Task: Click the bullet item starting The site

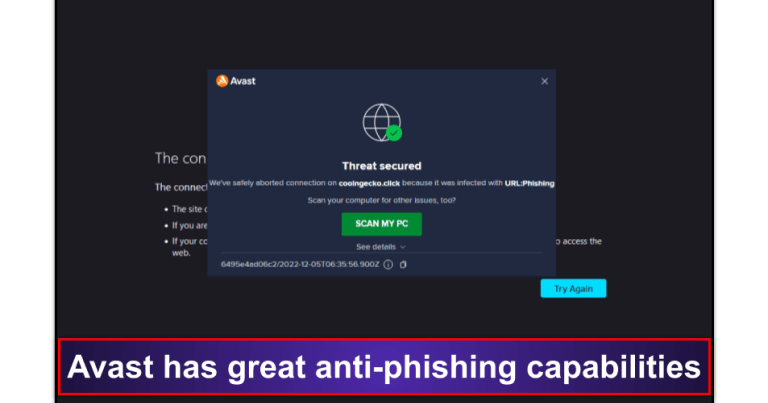Action: click(189, 209)
